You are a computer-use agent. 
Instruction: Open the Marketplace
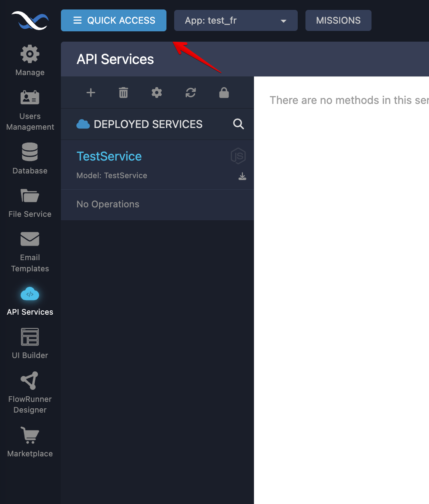coord(30,442)
